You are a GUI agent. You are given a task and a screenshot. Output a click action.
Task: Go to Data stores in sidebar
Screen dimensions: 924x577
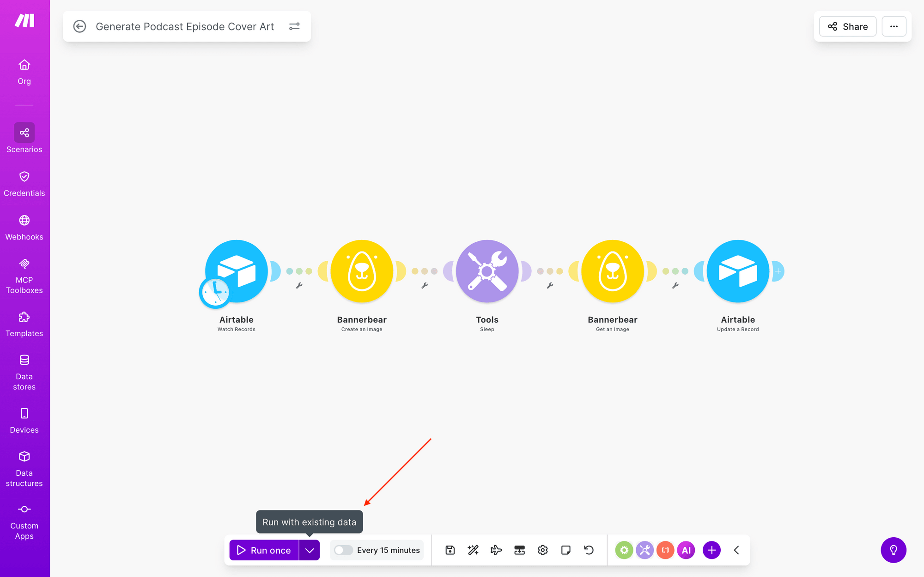(24, 372)
